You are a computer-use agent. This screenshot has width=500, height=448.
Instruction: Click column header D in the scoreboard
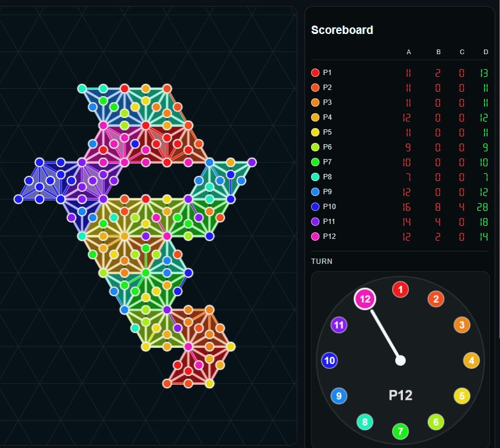[485, 52]
